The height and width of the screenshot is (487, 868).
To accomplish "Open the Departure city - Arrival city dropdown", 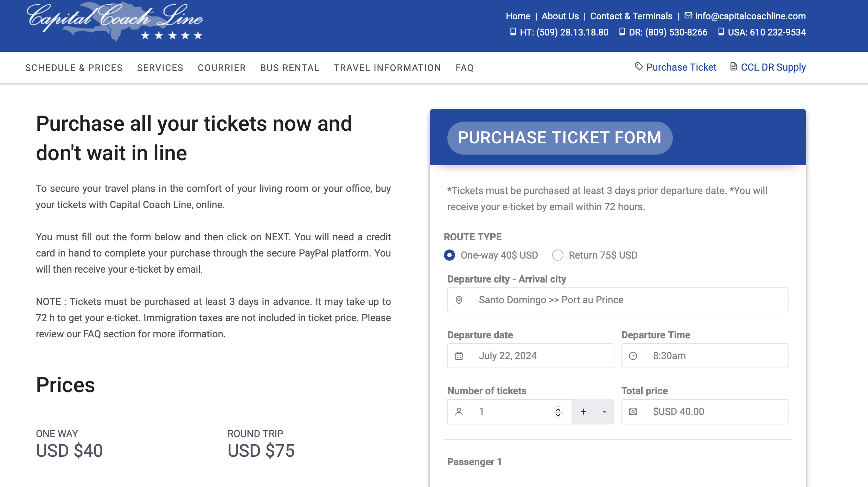I will (618, 300).
